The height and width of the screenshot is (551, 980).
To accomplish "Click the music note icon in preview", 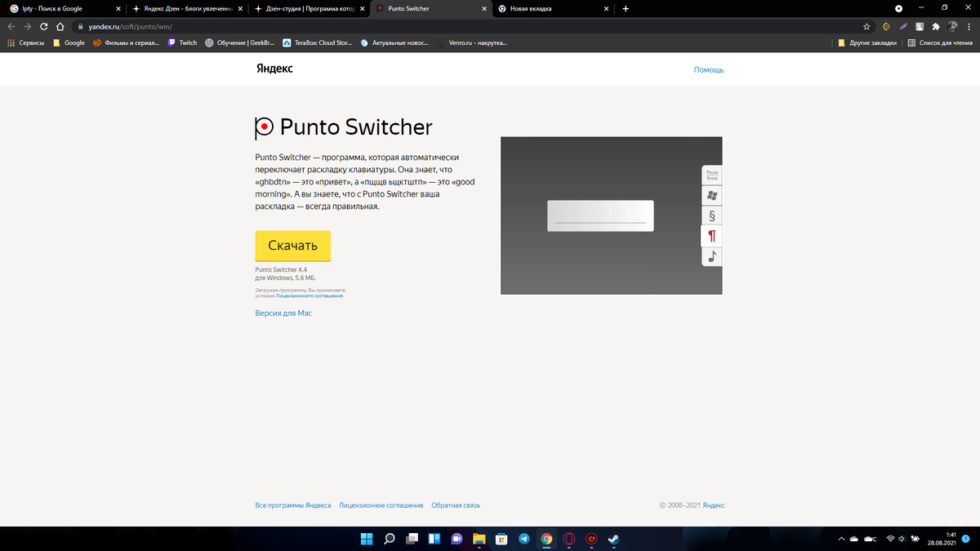I will click(x=712, y=256).
